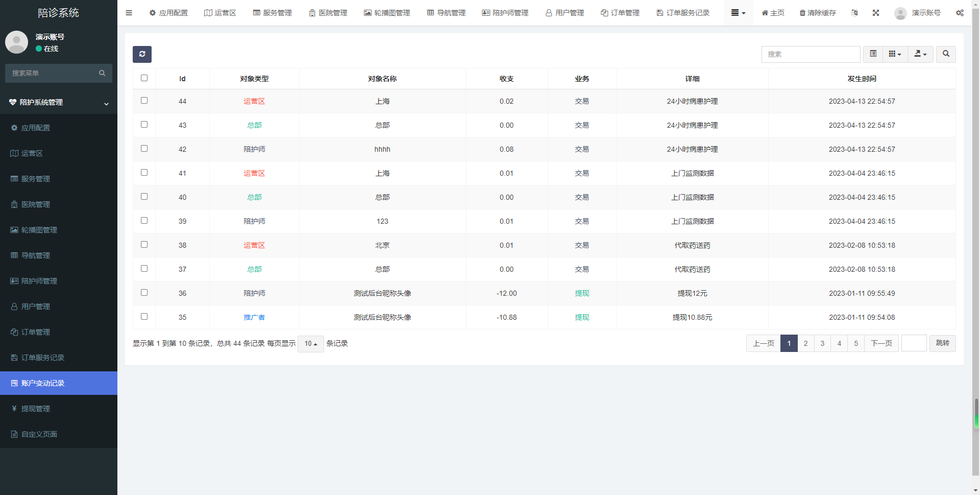
Task: Select 导航管理 in the sidebar
Action: point(59,255)
